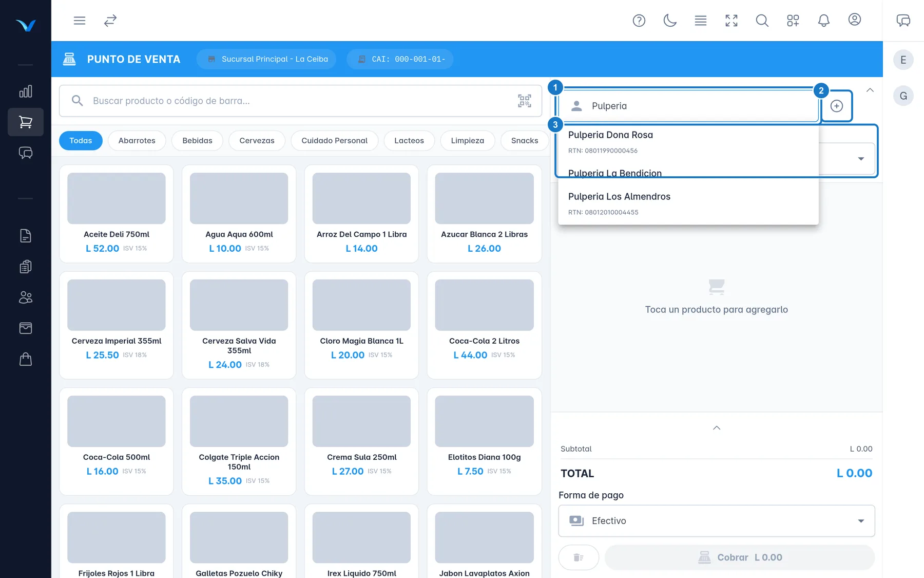Open the clipboard copies icon in the sidebar
The height and width of the screenshot is (578, 924).
[x=26, y=267]
